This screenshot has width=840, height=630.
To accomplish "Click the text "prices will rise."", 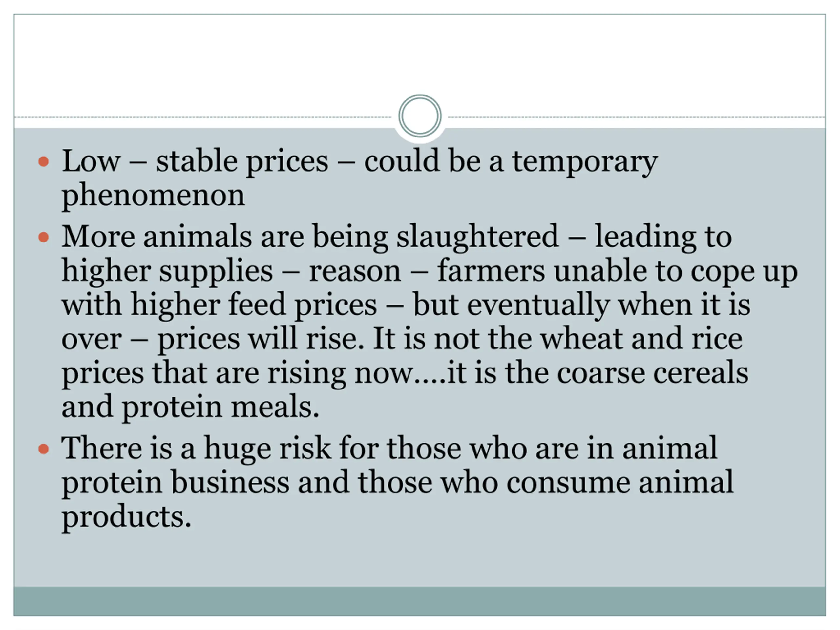I will (261, 339).
